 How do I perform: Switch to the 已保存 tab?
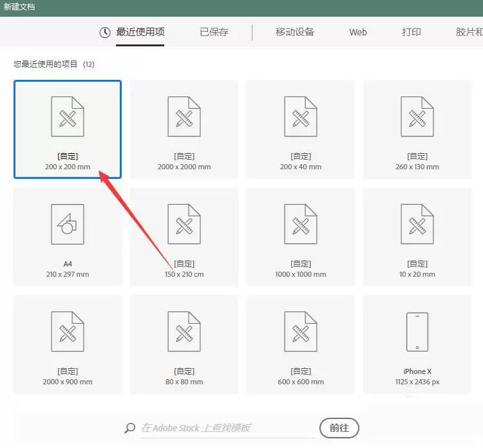pyautogui.click(x=214, y=32)
